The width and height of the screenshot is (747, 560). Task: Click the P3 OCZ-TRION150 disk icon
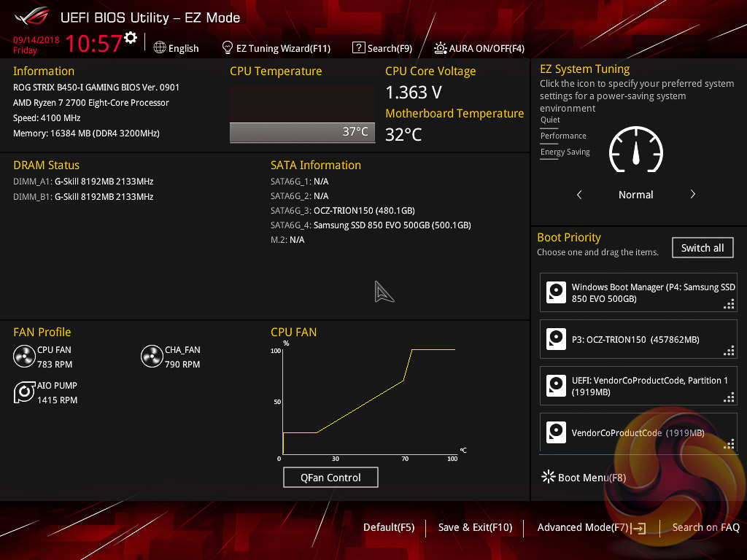[x=556, y=340]
